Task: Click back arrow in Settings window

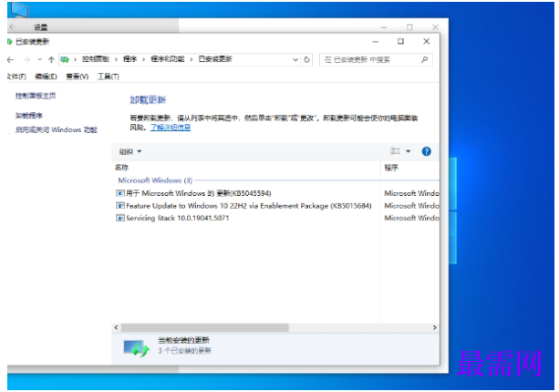Action: 13,27
